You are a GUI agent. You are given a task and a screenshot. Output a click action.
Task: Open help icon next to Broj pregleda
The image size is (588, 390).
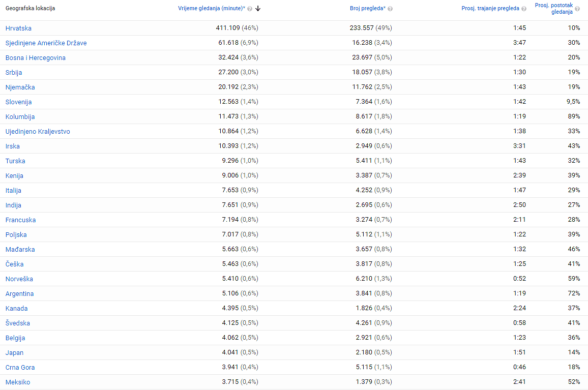[390, 9]
